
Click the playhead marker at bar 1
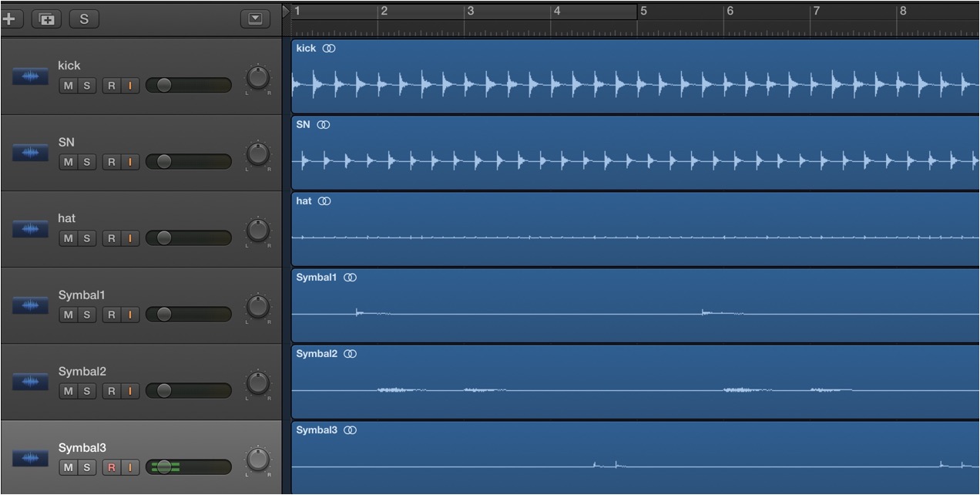coord(287,11)
